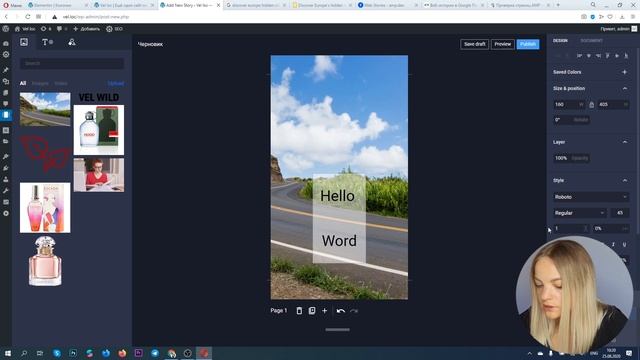Switch to the Design tab
This screenshot has height=360, width=640.
560,41
